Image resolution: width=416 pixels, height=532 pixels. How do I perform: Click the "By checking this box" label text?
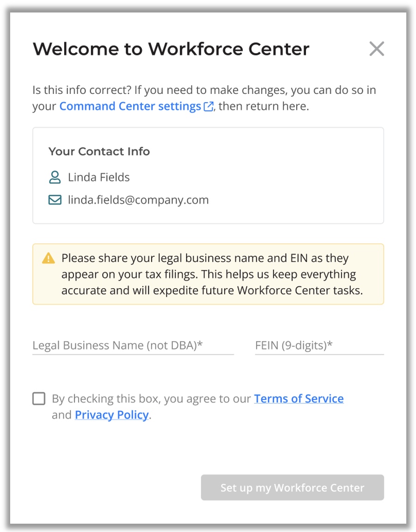click(x=153, y=399)
